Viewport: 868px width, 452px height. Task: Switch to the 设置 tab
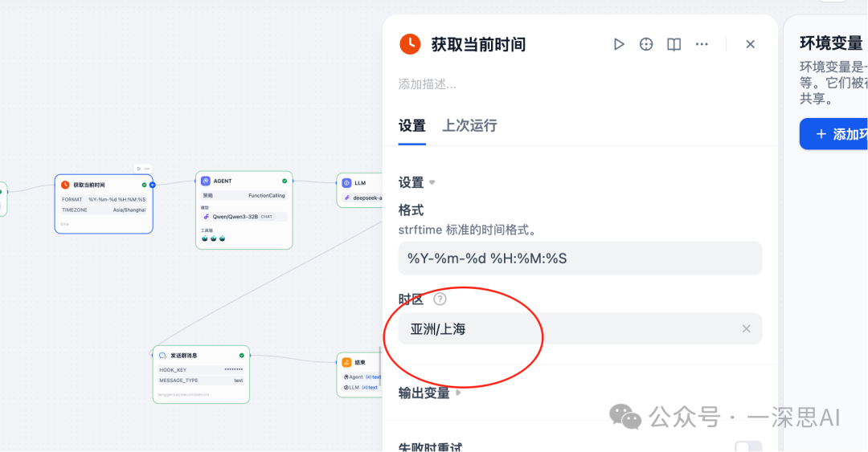(411, 125)
